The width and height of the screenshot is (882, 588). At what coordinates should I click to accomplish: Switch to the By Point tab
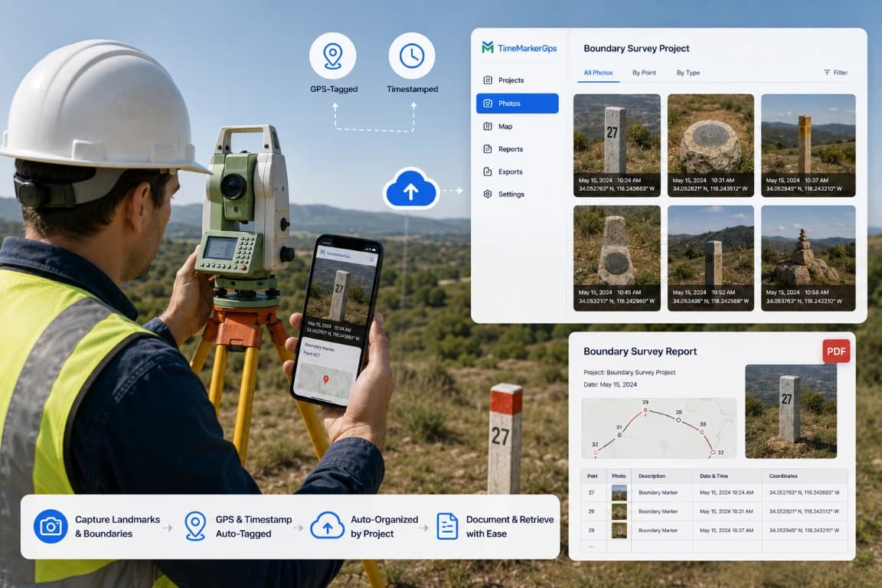pyautogui.click(x=644, y=73)
